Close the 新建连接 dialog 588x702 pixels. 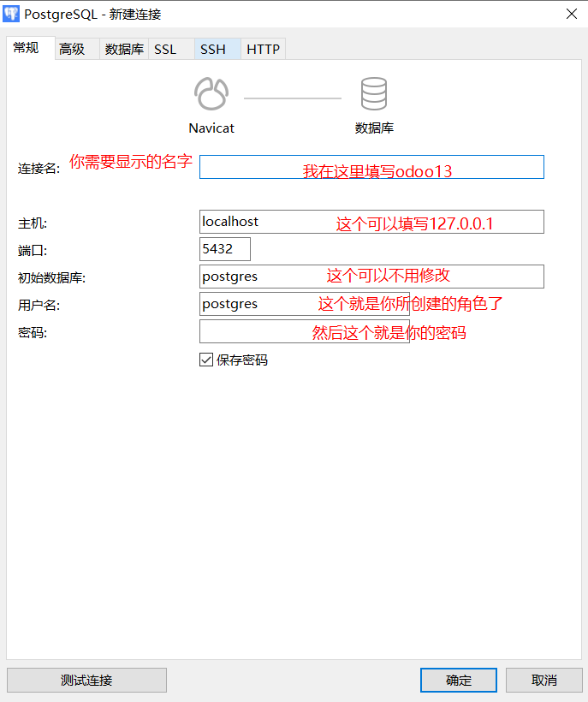tap(572, 14)
